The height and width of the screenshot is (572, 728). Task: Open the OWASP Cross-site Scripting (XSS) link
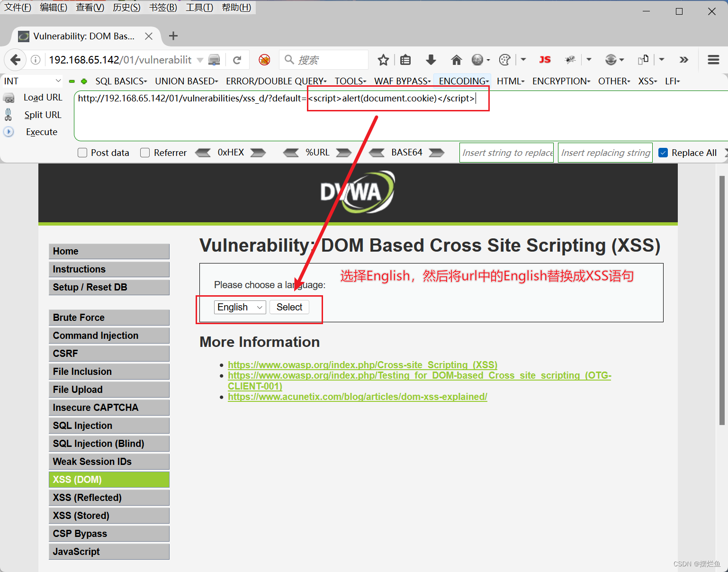[362, 365]
